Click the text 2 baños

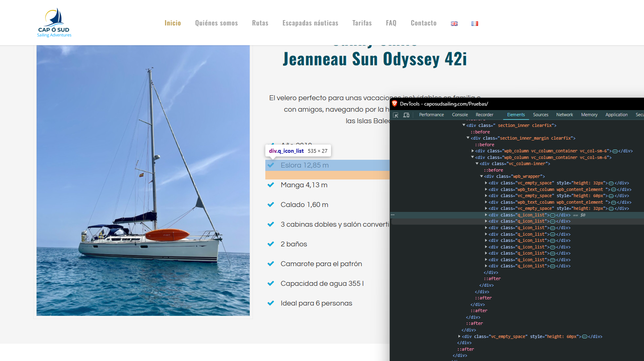point(294,244)
